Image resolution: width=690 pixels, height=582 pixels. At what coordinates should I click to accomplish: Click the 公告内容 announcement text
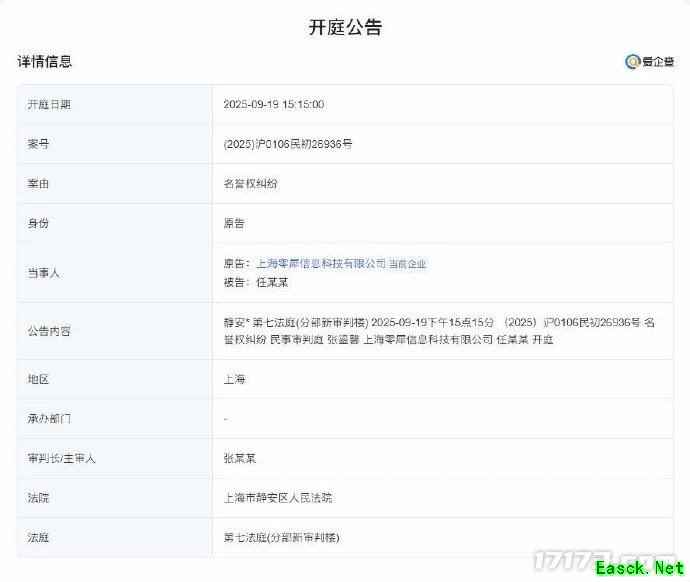438,331
